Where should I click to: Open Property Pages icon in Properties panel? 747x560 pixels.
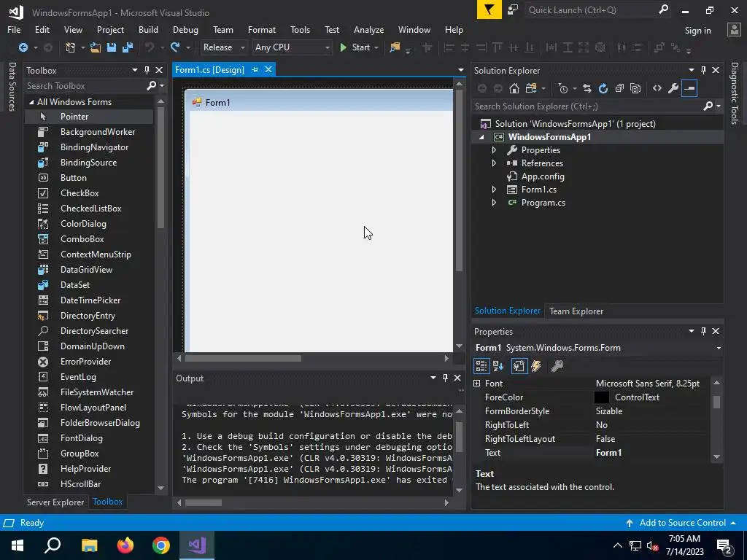pos(557,366)
